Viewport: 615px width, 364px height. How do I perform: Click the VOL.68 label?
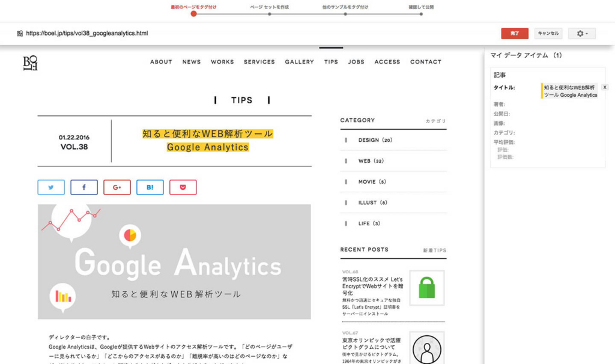point(350,272)
